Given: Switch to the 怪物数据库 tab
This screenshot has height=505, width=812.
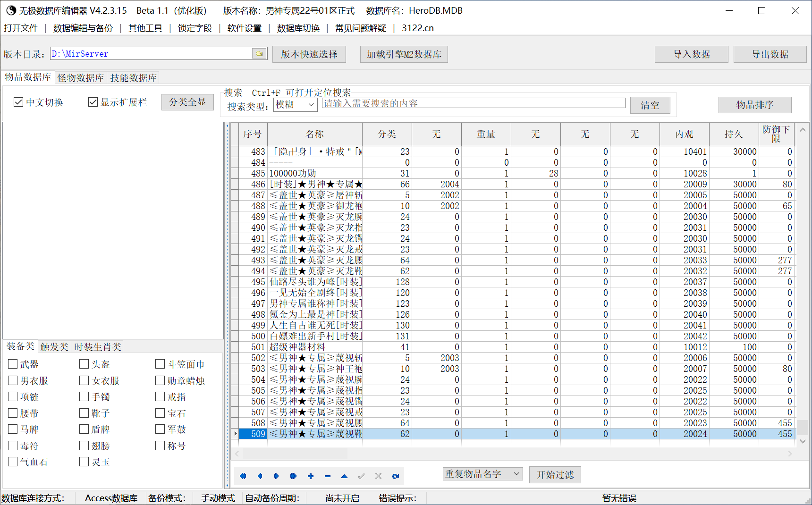Looking at the screenshot, I should pos(81,77).
